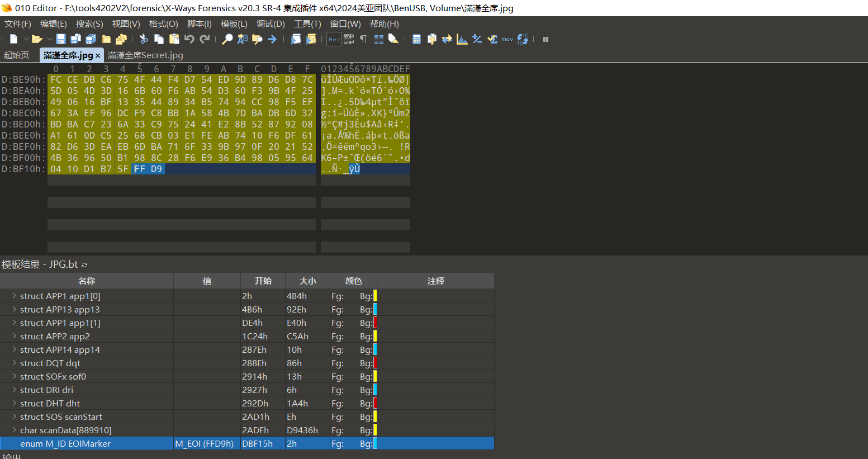Click the Goto blue arrow icon
868x459 pixels.
(x=272, y=39)
